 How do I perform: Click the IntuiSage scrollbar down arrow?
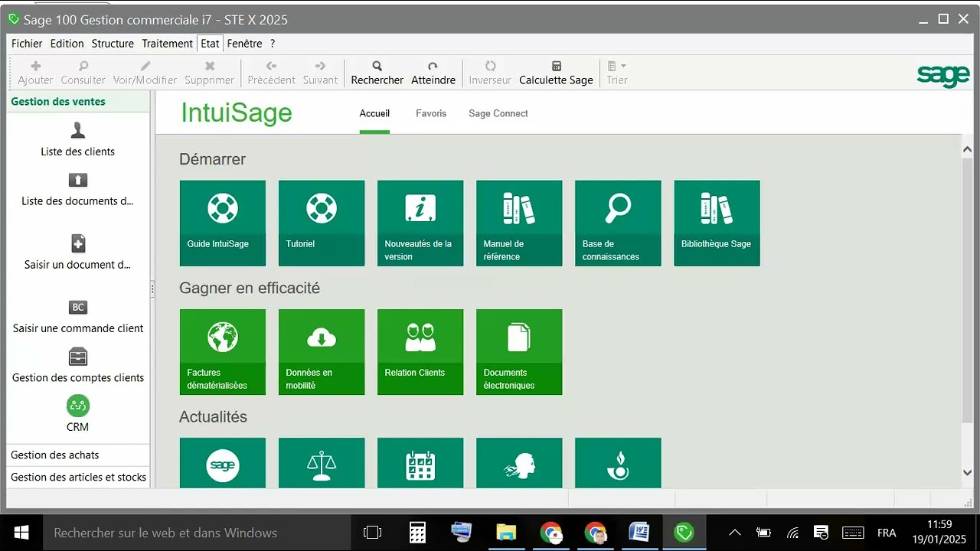pos(967,473)
